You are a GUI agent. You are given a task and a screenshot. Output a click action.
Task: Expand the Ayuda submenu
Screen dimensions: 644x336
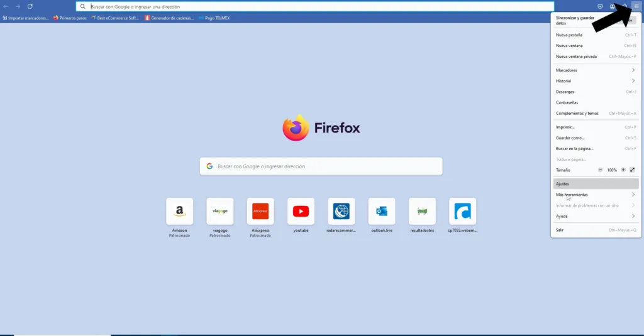point(596,216)
